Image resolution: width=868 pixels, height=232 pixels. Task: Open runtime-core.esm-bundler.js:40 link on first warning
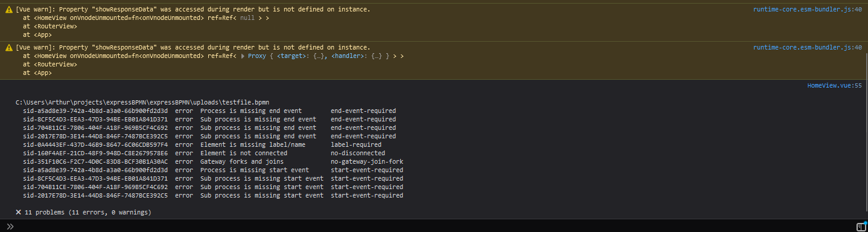[x=808, y=10]
